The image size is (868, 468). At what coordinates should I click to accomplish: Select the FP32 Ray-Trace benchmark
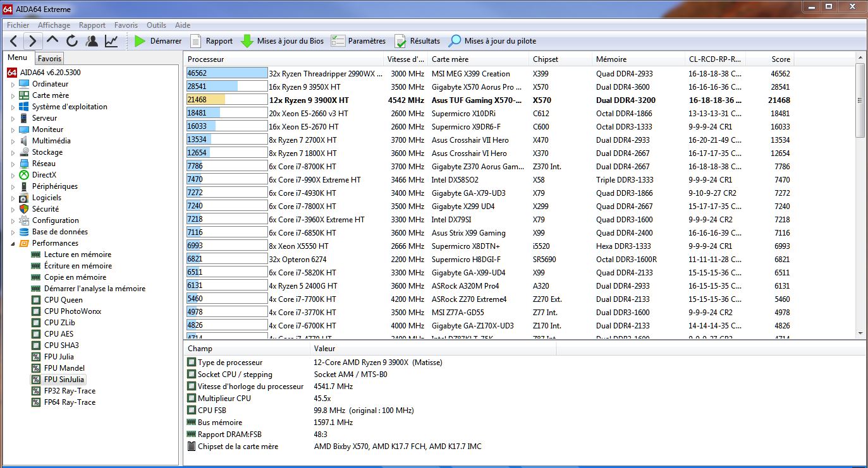click(70, 391)
